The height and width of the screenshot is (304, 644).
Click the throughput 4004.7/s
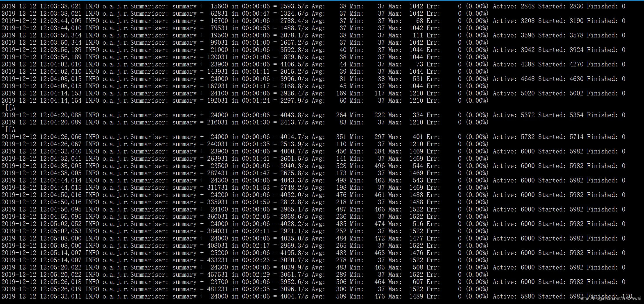click(294, 296)
